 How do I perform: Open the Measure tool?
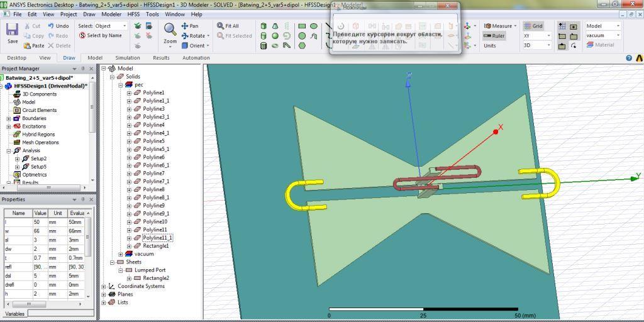(x=499, y=26)
